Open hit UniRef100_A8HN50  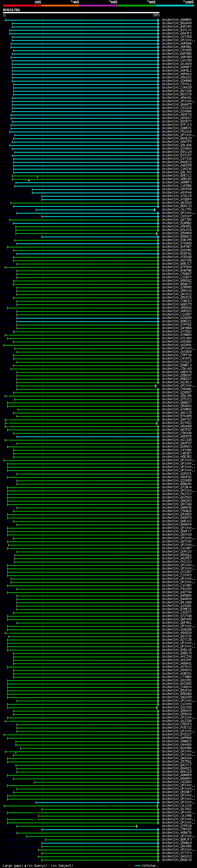pyautogui.click(x=176, y=20)
